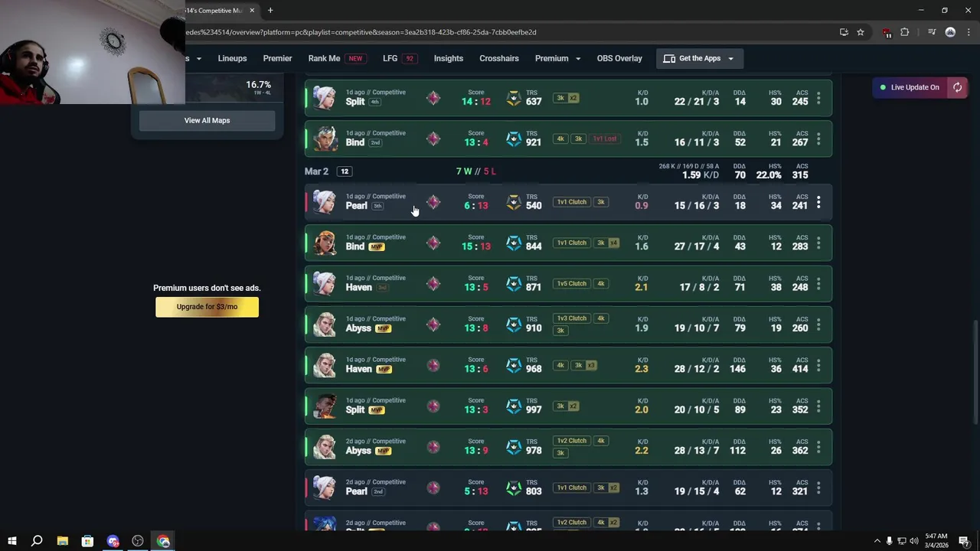Open File Explorer from taskbar
Viewport: 980px width, 551px height.
[x=63, y=541]
